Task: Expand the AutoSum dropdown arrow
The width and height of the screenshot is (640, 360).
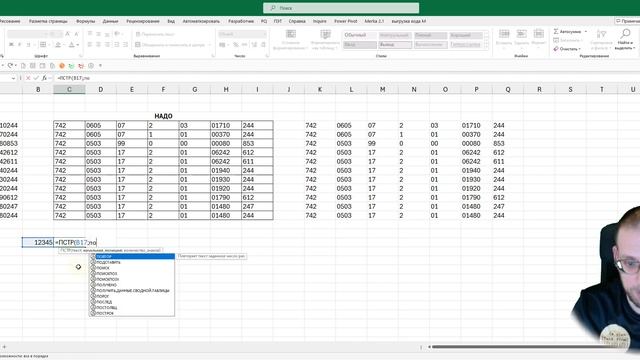Action: 586,31
